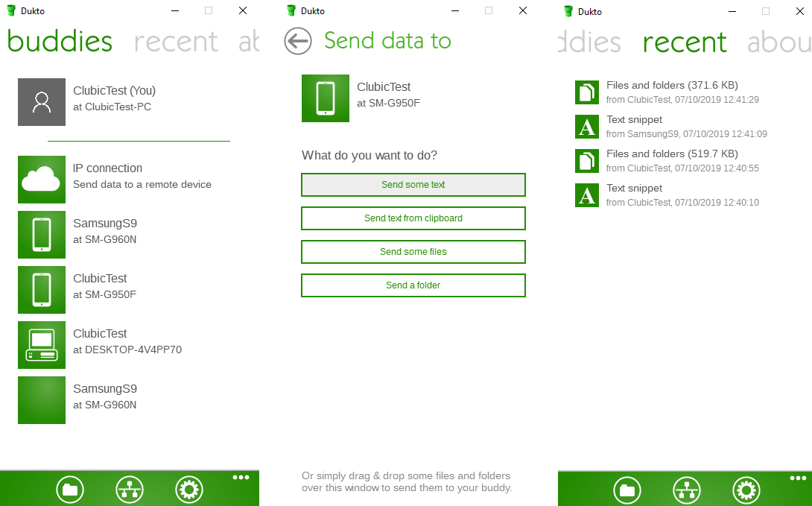Click the Dukto app icon in the Send data window title bar

pos(291,10)
